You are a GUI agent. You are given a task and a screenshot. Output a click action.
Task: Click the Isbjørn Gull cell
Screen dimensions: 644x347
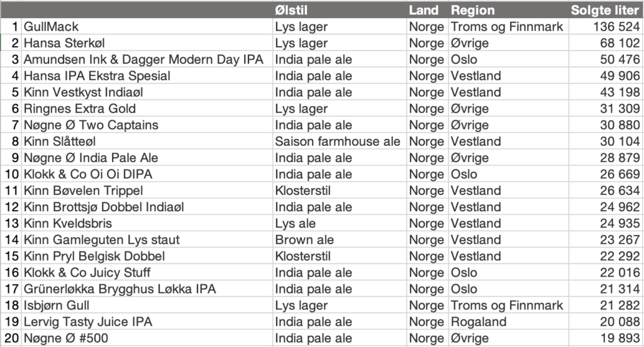pos(57,306)
